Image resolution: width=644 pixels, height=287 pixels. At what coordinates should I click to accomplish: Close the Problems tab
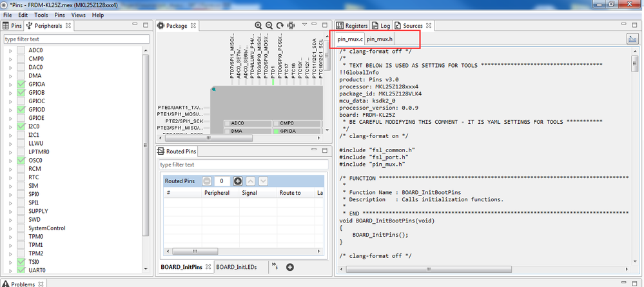(x=41, y=284)
